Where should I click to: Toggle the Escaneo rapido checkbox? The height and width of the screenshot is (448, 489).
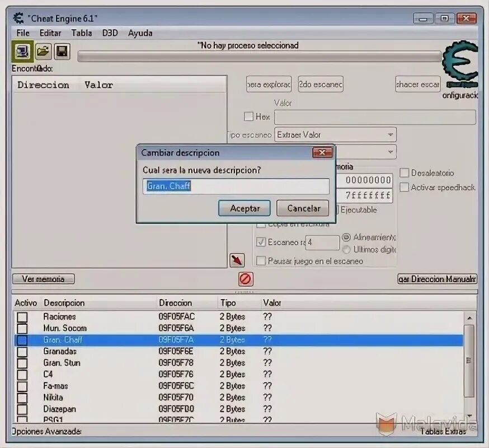[x=261, y=242]
